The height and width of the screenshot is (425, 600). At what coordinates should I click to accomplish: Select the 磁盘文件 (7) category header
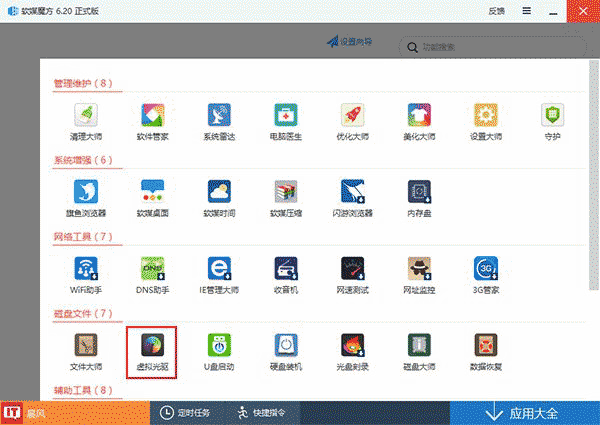pyautogui.click(x=83, y=314)
